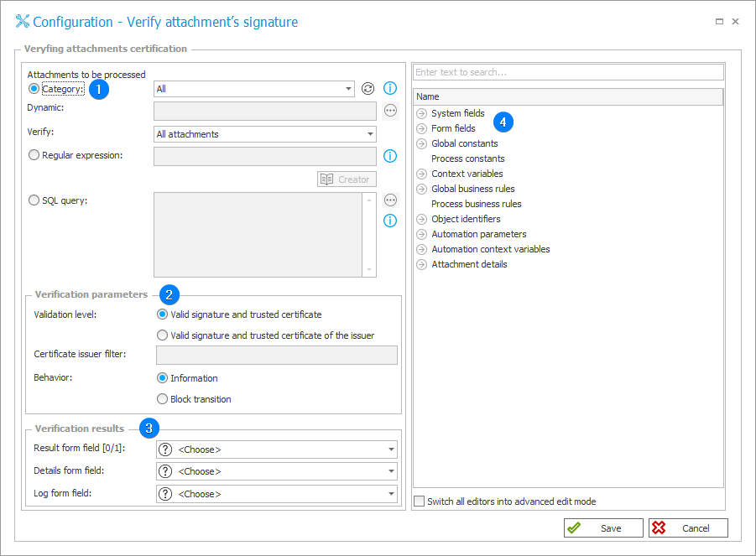Open info icon beside SQL query box
Screen dimensions: 756x556
click(390, 221)
